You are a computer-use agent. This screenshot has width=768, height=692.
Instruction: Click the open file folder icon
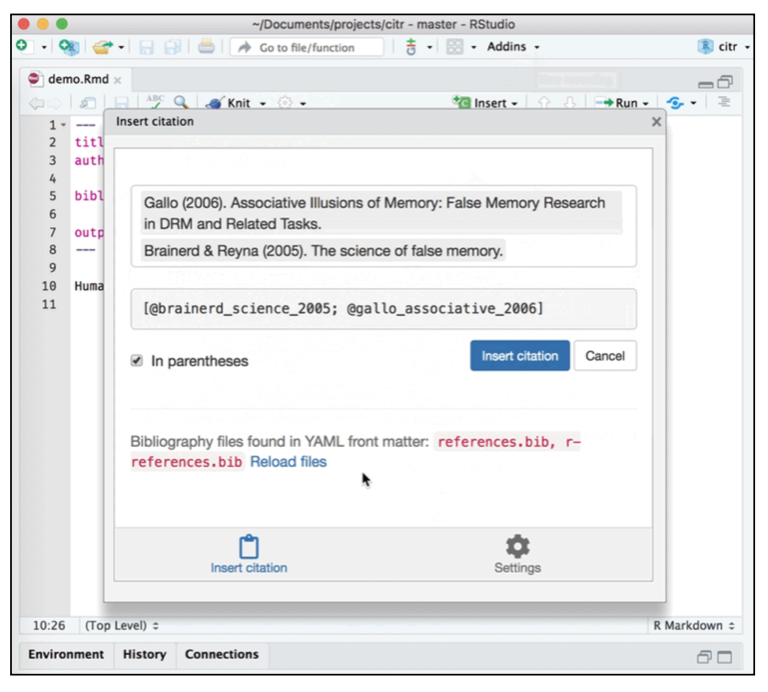(x=101, y=47)
